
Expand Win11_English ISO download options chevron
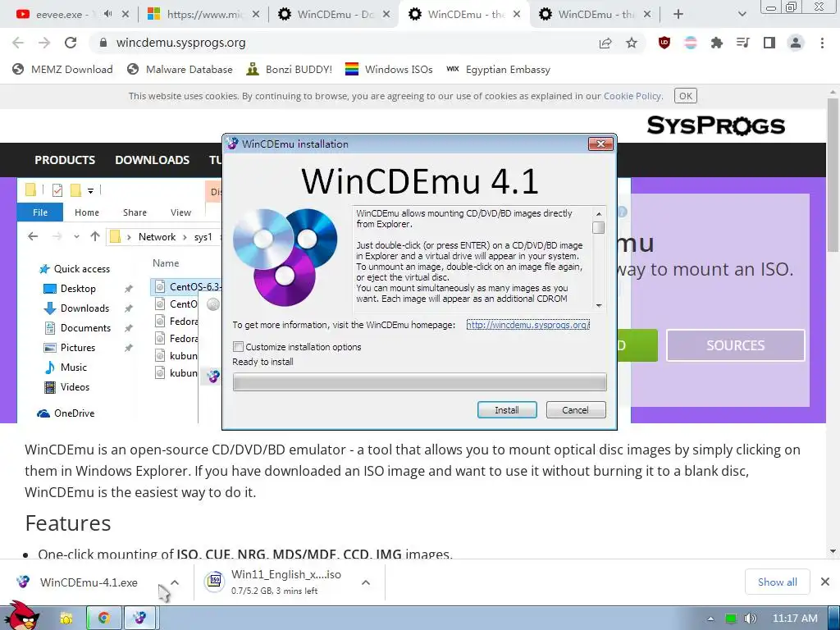[365, 582]
